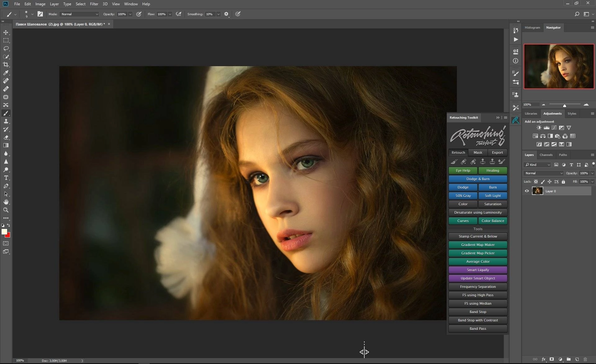Open the layer Kind filter dropdown
The width and height of the screenshot is (596, 364).
tap(537, 165)
